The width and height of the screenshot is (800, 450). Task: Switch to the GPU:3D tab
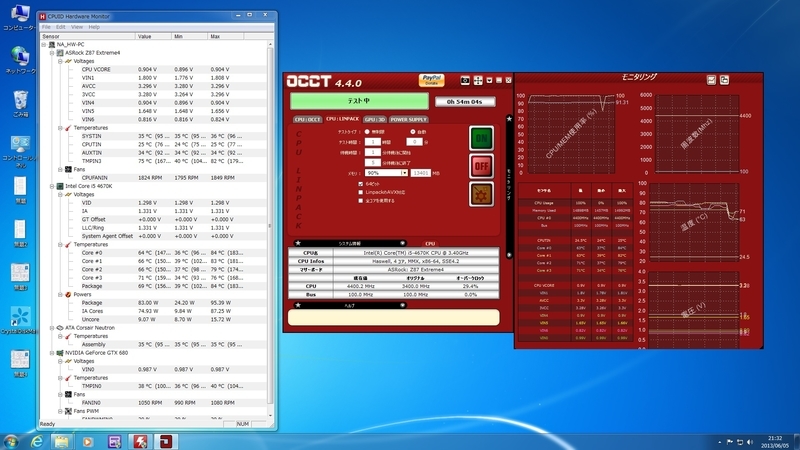click(375, 119)
